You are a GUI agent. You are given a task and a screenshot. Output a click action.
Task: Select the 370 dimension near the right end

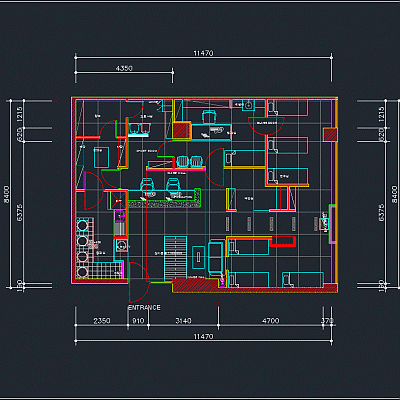pos(327,321)
